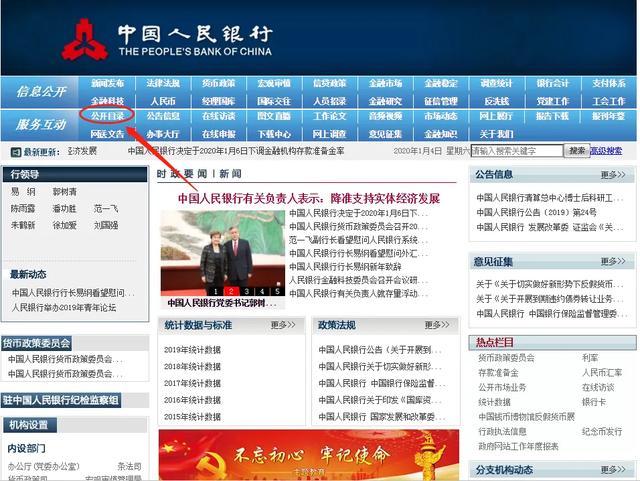Show carousel slide 1 of the news photo
Viewport: 640px width, 481px height.
click(216, 291)
